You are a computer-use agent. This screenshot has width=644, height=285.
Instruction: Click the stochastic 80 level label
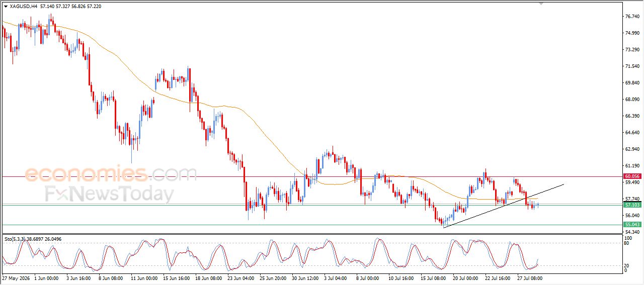627,243
